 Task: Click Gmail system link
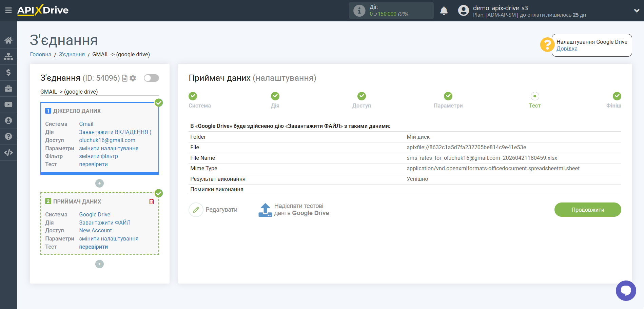coord(86,124)
